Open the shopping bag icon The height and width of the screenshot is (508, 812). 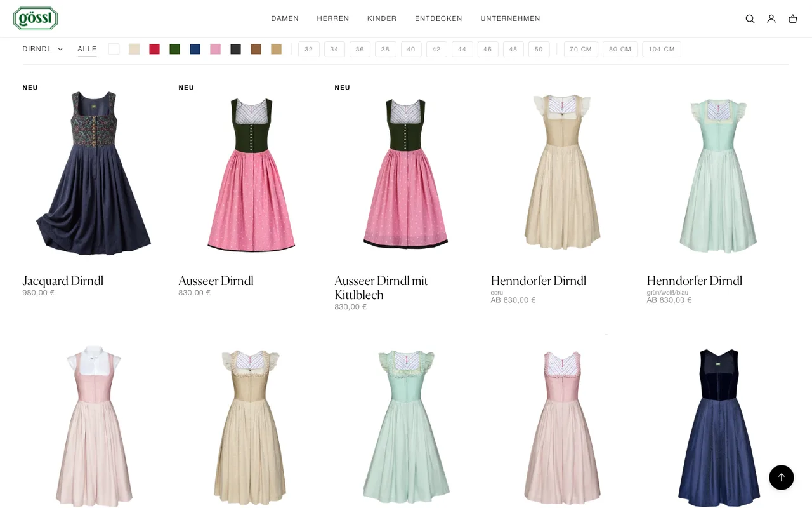click(x=793, y=19)
